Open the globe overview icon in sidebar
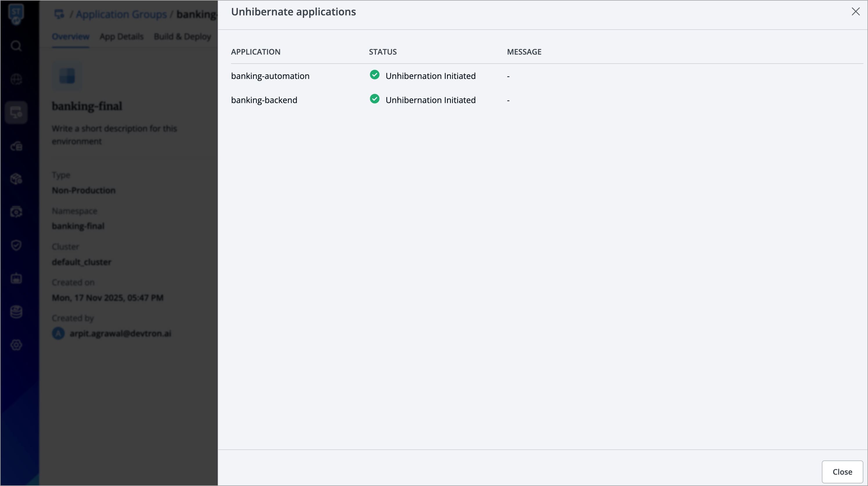 [16, 79]
